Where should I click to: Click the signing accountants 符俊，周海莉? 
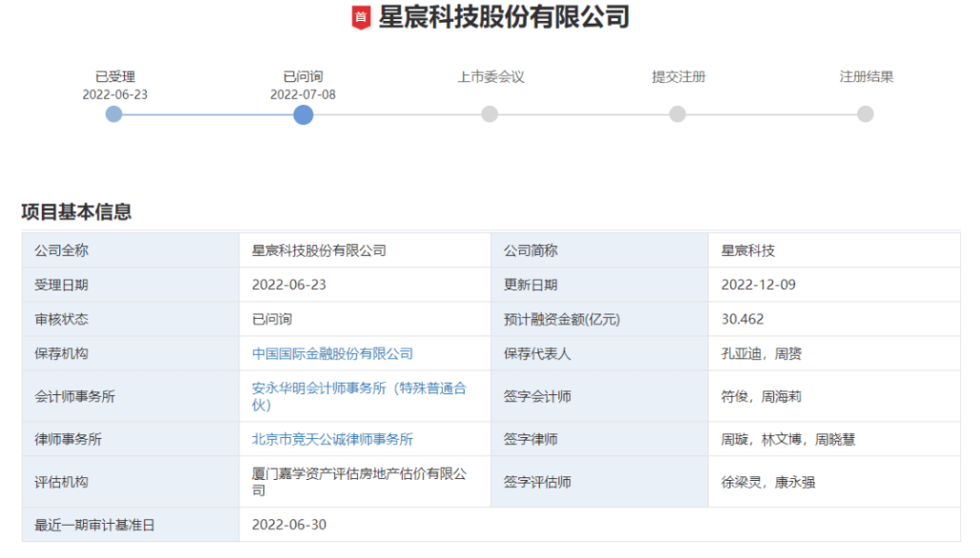761,396
